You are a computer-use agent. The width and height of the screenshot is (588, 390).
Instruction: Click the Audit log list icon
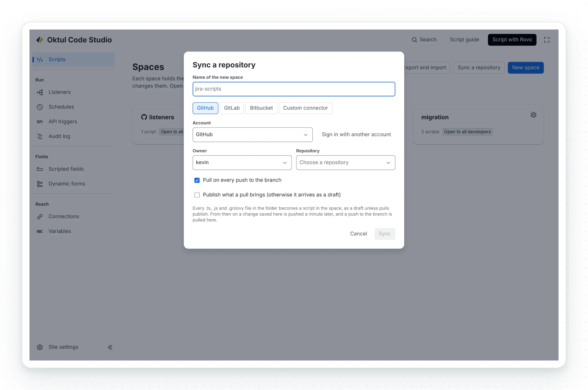click(x=40, y=136)
